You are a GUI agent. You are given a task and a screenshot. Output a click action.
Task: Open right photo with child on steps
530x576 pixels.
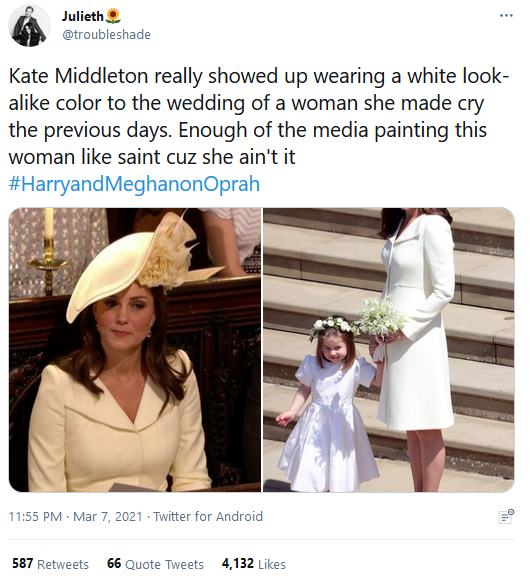tap(389, 350)
